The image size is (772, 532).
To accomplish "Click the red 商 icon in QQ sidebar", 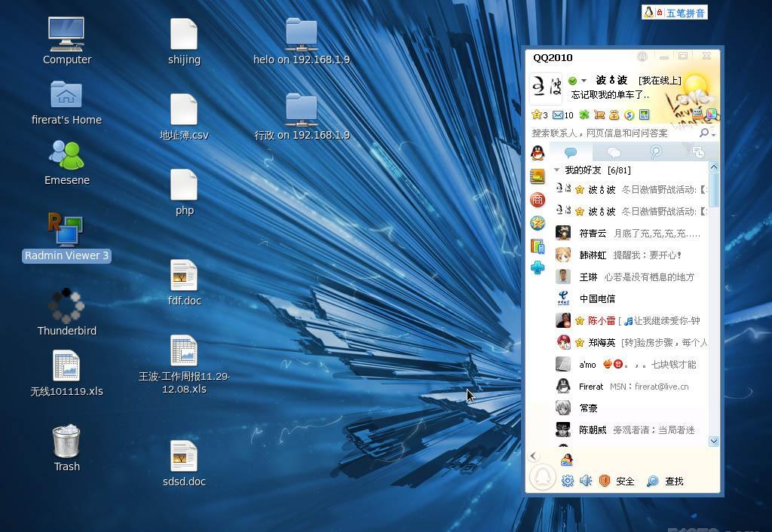I will tap(538, 200).
